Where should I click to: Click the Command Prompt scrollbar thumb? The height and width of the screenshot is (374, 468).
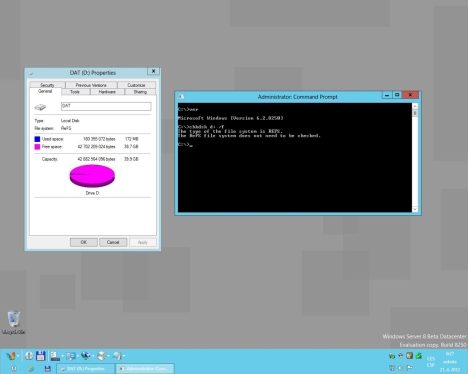click(415, 113)
